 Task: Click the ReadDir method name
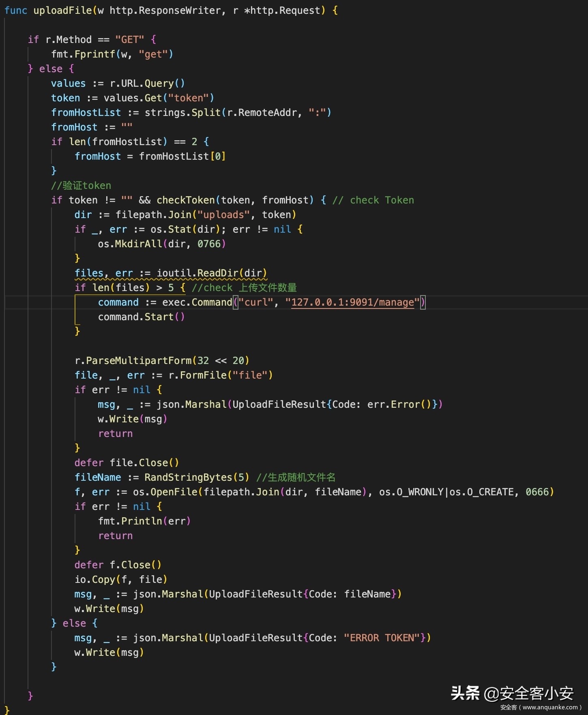coord(218,273)
